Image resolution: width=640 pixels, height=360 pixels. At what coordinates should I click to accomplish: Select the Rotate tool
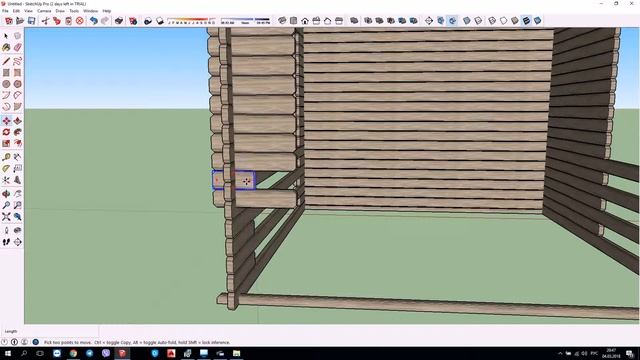(x=6, y=132)
